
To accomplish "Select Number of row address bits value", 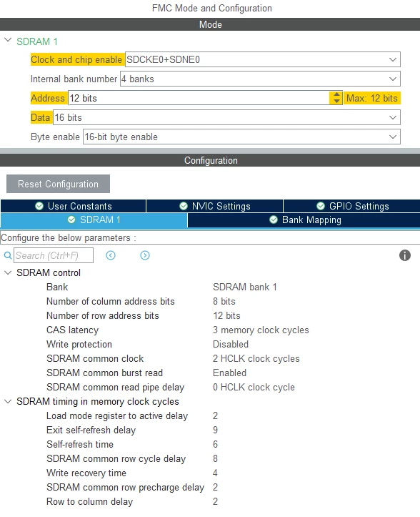I will 226,315.
